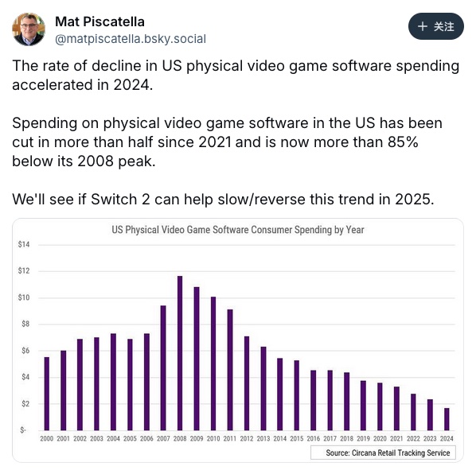This screenshot has width=476, height=470.
Task: Click the first sentence of the post
Action: 236,75
